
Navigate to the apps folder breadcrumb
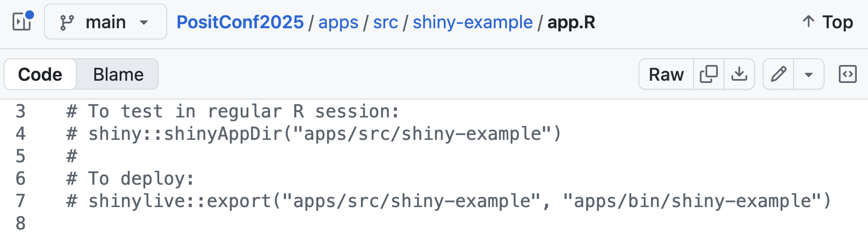[x=338, y=22]
